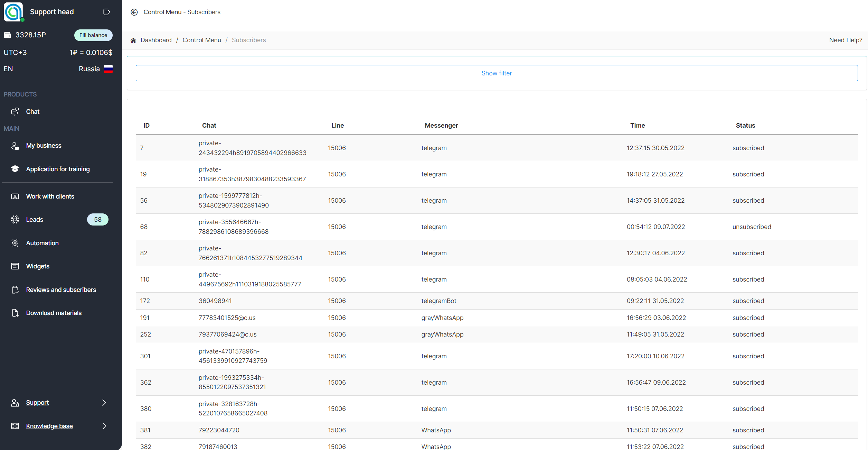
Task: Open the Leads menu item
Action: pos(35,219)
